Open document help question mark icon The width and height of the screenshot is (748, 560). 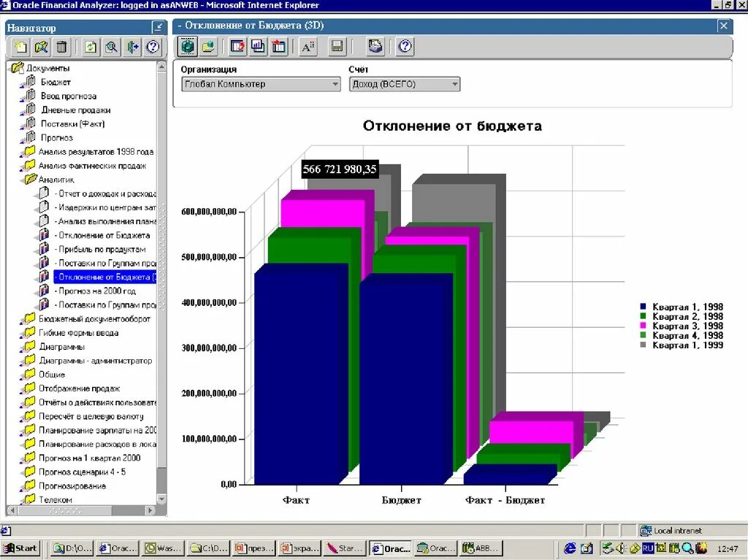click(405, 46)
